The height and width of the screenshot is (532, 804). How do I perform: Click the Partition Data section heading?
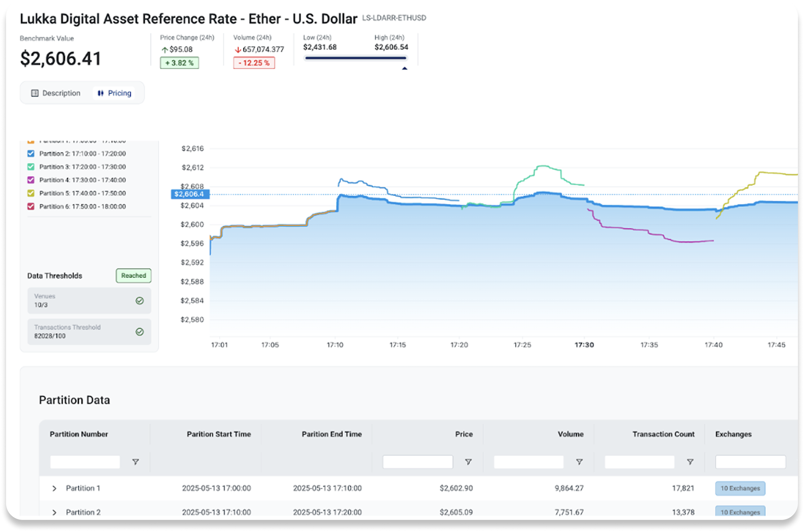[74, 400]
